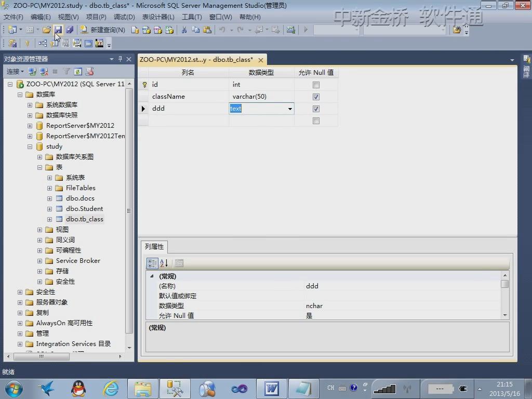This screenshot has width=532, height=399.
Task: Pin the Object Explorer panel
Action: click(x=120, y=59)
